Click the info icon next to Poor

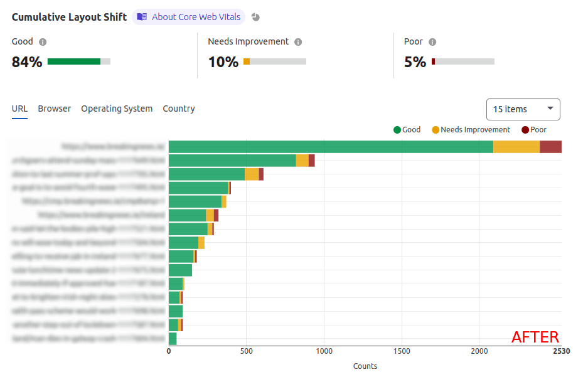coord(432,42)
